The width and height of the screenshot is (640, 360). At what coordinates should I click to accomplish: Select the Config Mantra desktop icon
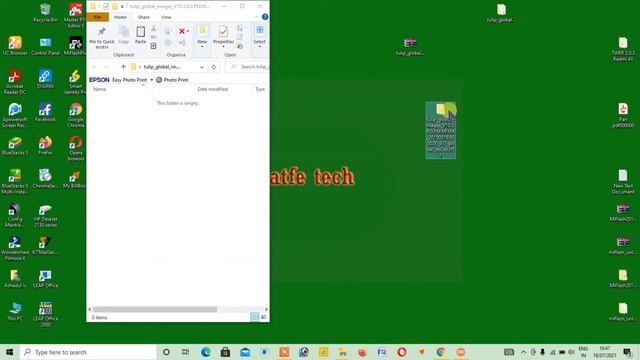(15, 215)
